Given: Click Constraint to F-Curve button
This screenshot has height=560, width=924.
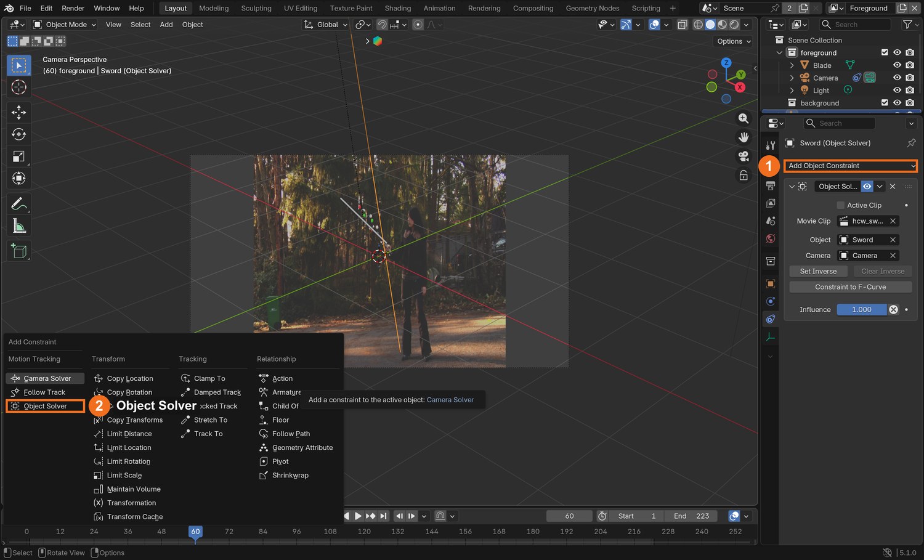Looking at the screenshot, I should [850, 287].
